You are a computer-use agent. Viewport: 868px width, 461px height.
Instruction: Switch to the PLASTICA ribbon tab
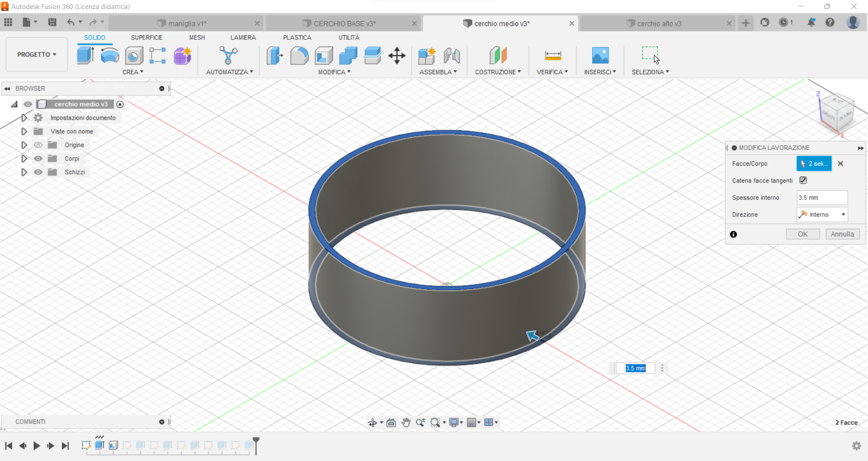[x=297, y=37]
